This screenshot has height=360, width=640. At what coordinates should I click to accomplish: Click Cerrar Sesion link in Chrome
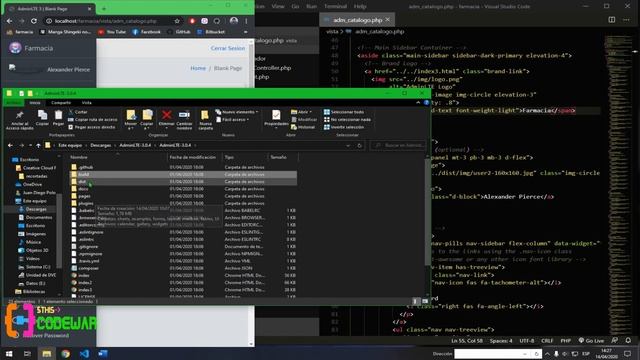click(228, 48)
